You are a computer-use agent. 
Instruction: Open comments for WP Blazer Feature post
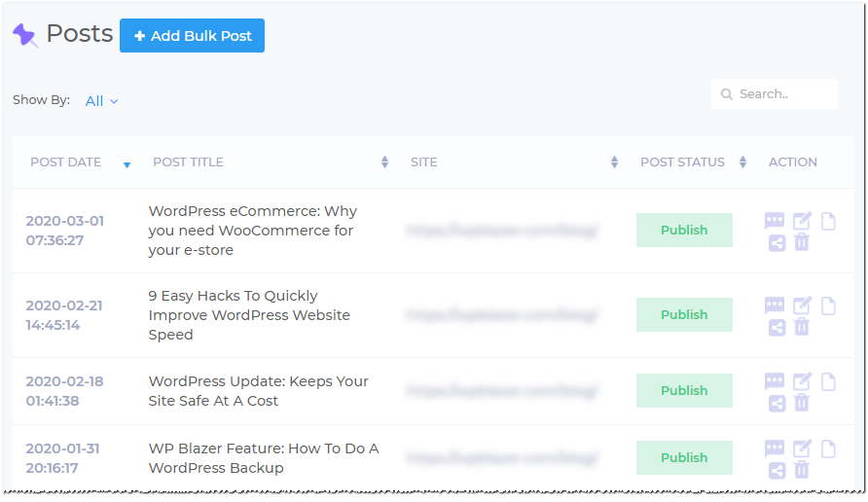(x=775, y=448)
